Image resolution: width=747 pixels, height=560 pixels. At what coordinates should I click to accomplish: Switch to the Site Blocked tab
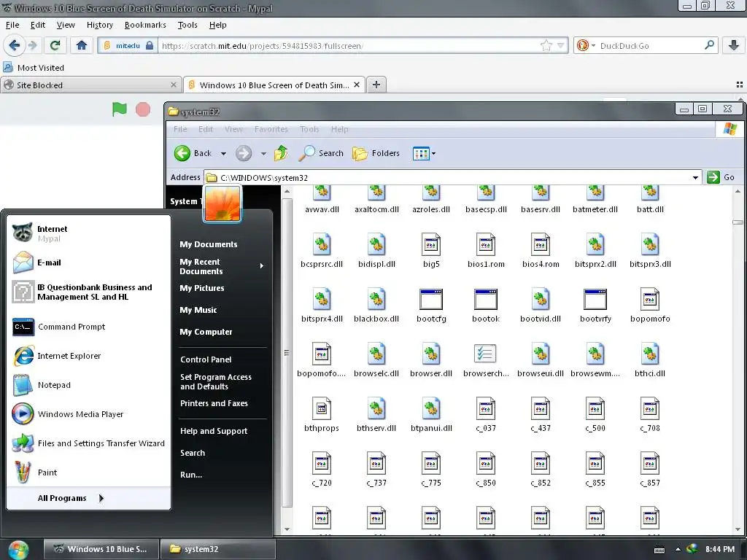(90, 85)
